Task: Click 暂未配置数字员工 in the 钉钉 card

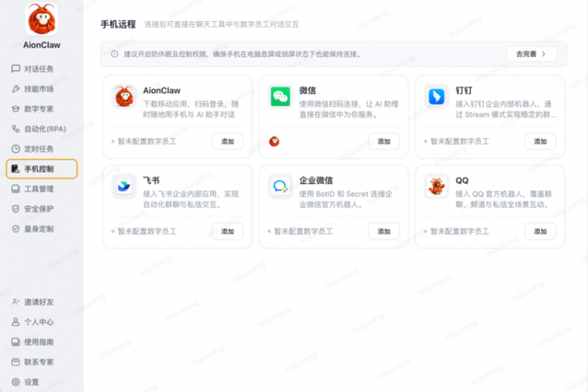Action: click(x=459, y=141)
